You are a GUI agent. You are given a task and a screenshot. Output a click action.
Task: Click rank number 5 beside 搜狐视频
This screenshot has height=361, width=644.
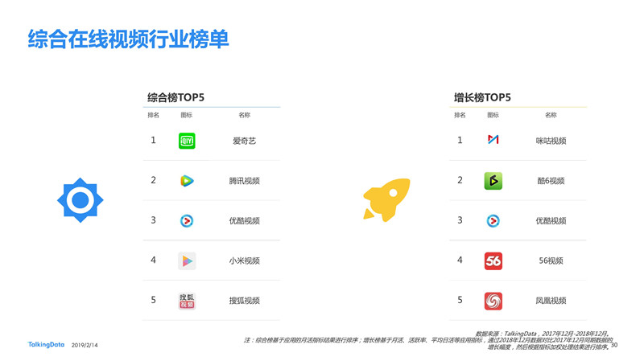(x=153, y=300)
